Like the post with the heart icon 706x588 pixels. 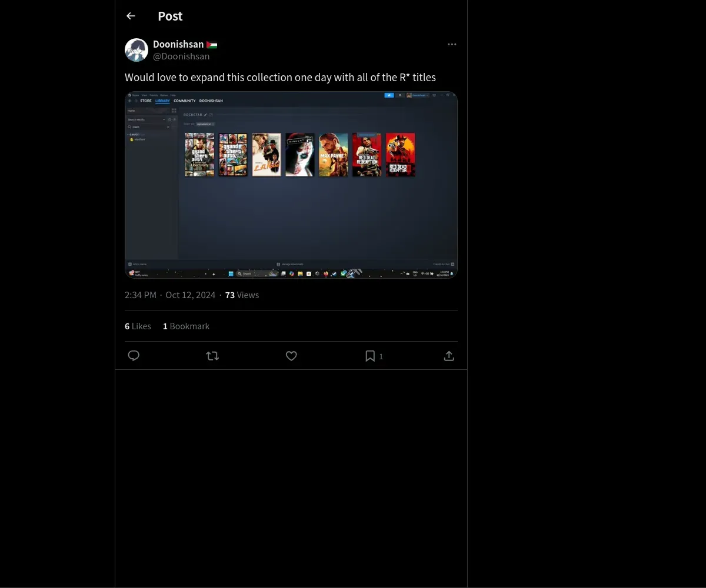click(x=291, y=356)
